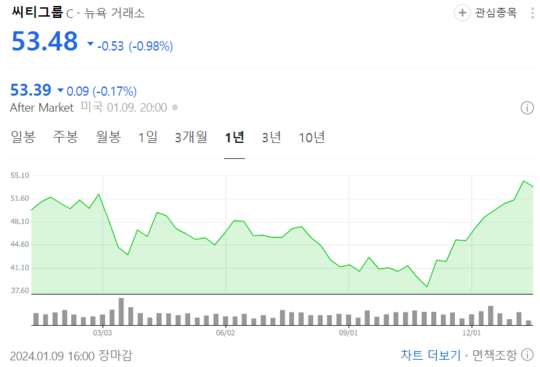
Task: Click the 씨티그룹 stock name
Action: click(x=37, y=12)
